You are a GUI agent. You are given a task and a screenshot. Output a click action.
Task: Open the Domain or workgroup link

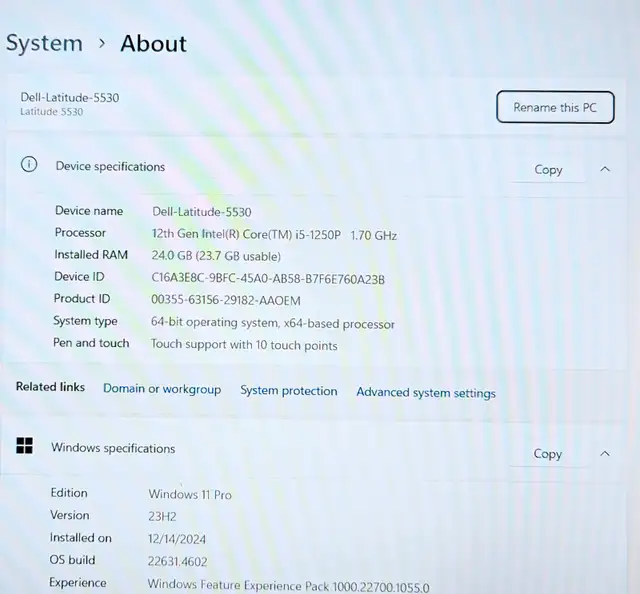162,389
